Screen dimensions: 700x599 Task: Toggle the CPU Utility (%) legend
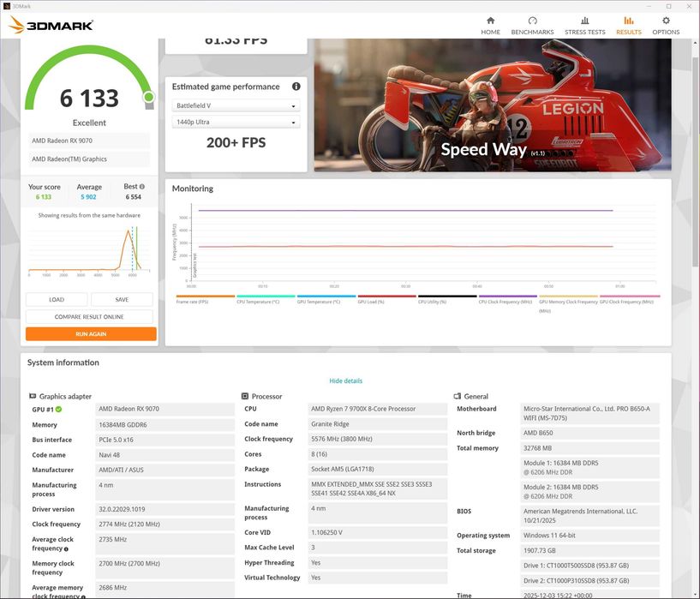pos(447,299)
